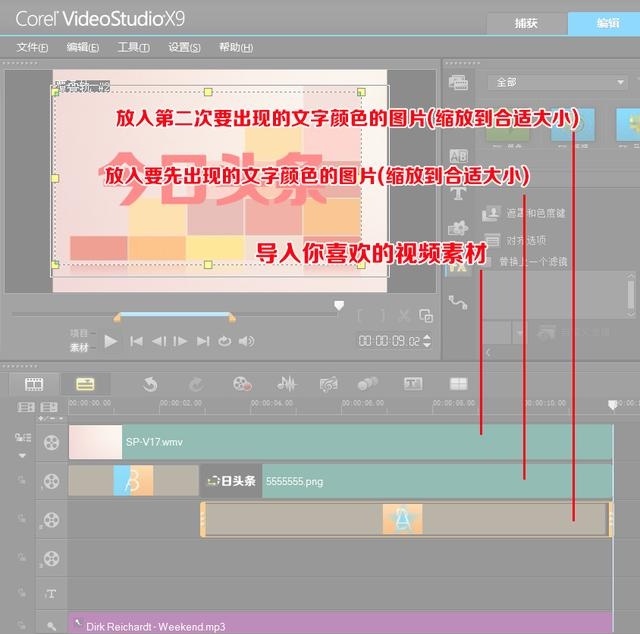Open the Path library icon

click(458, 303)
